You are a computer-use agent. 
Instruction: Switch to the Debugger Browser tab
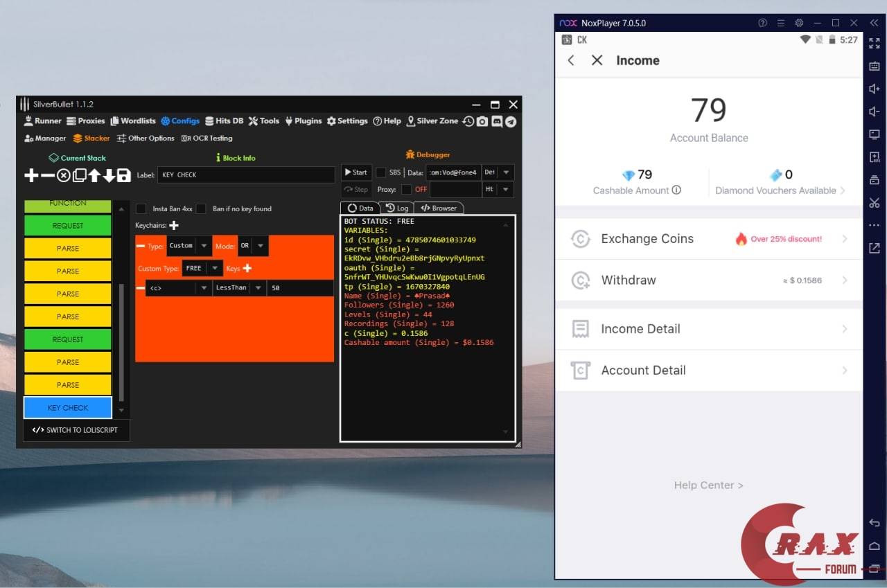coord(439,208)
